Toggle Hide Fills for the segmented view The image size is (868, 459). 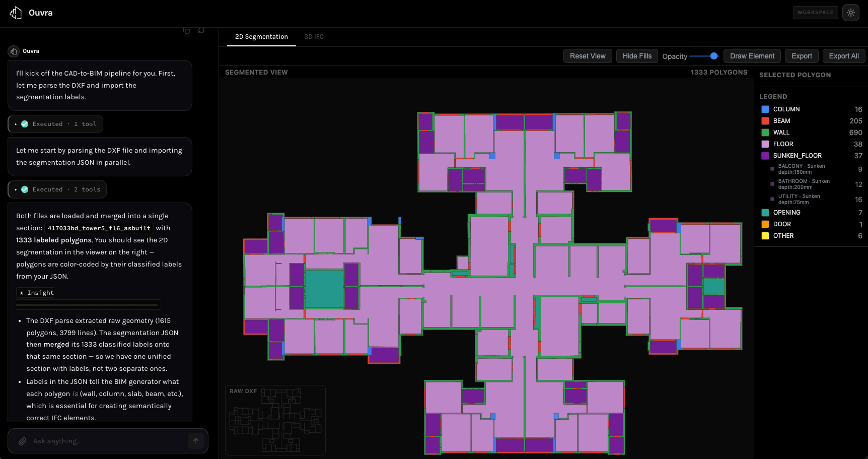pos(636,56)
